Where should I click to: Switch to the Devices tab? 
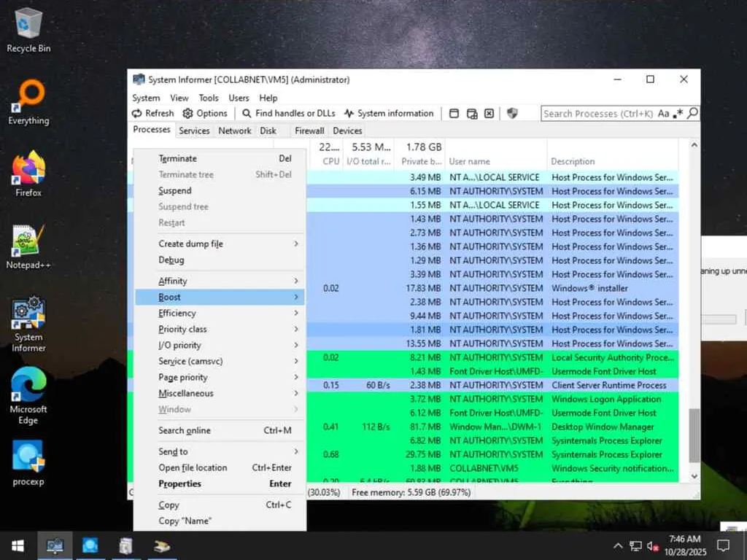[347, 131]
